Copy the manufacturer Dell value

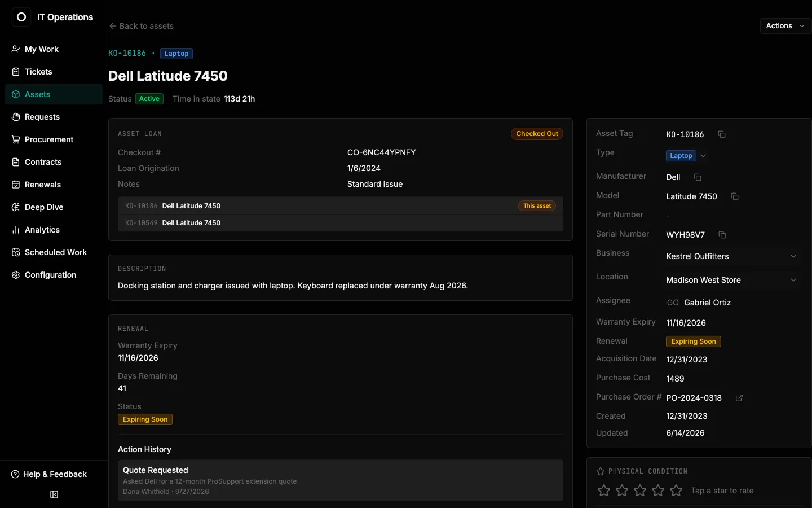698,177
